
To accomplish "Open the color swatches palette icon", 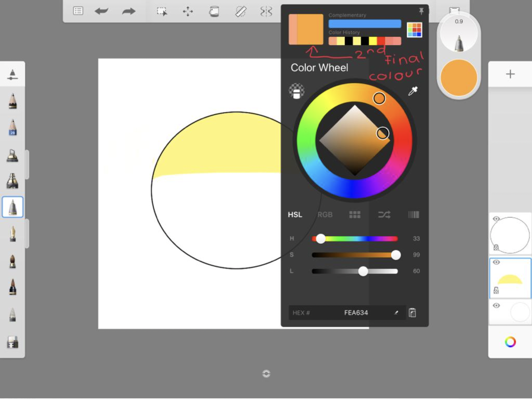I will [414, 30].
